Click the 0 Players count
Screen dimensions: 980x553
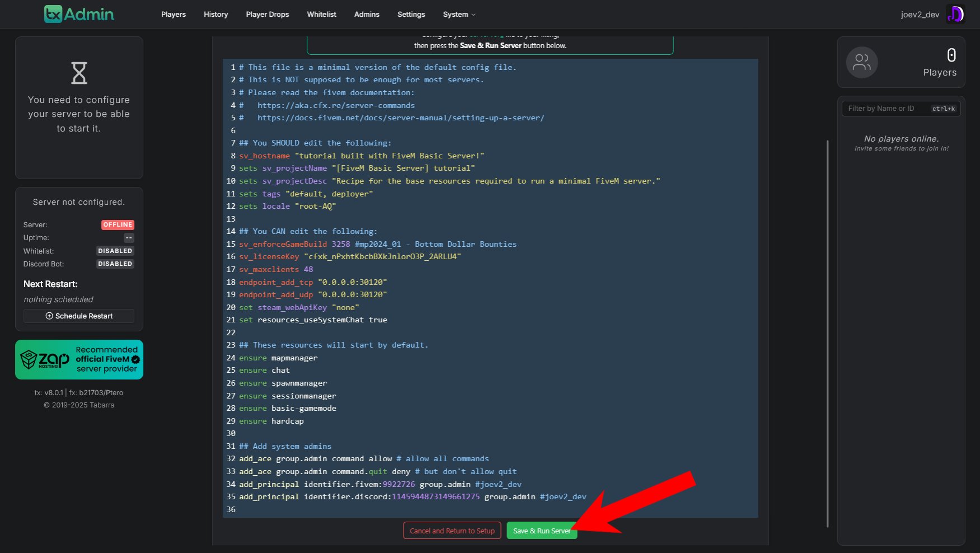951,55
